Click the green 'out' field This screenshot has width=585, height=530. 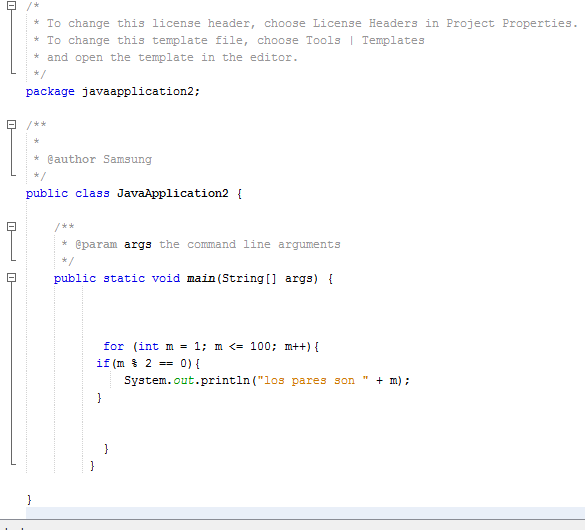[x=184, y=380]
